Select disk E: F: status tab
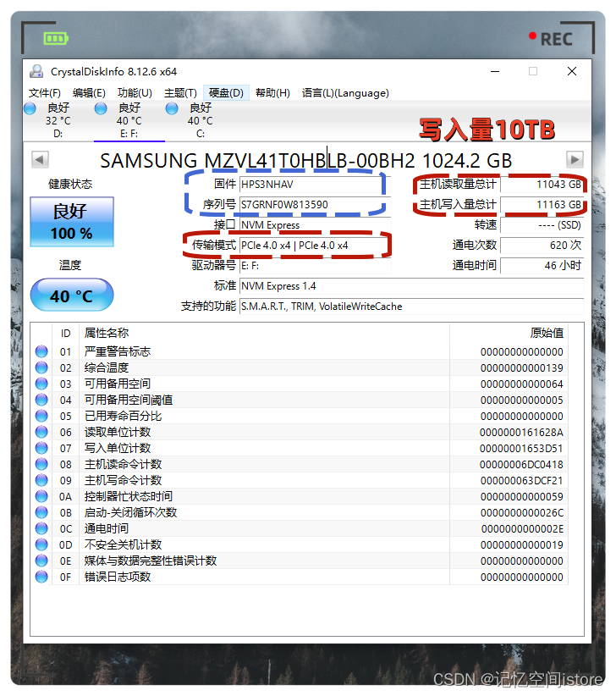The width and height of the screenshot is (616, 696). point(129,121)
